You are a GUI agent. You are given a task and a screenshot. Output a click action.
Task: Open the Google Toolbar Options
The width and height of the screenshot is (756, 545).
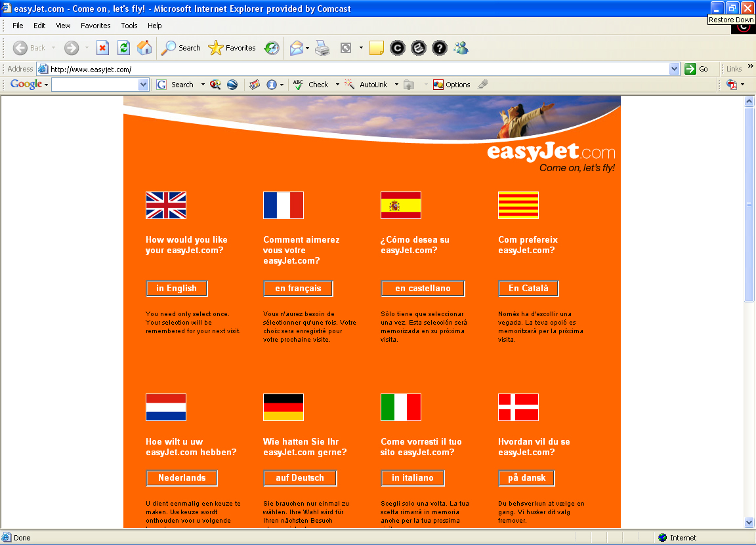[452, 84]
